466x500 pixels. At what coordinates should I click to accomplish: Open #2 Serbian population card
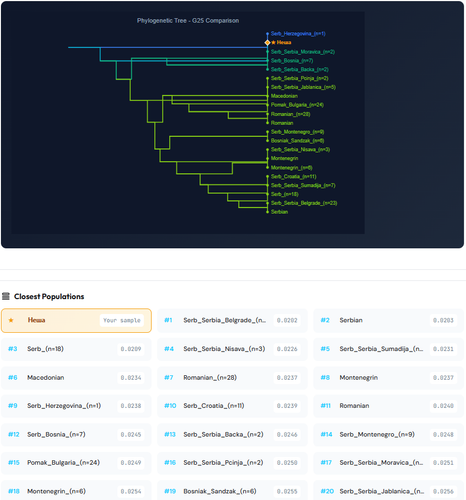point(388,320)
